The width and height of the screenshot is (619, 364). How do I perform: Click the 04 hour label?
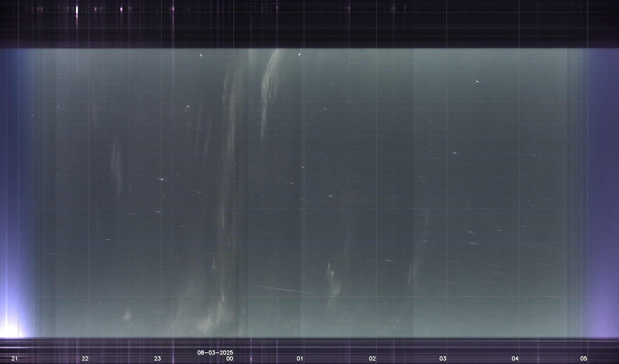coord(515,359)
